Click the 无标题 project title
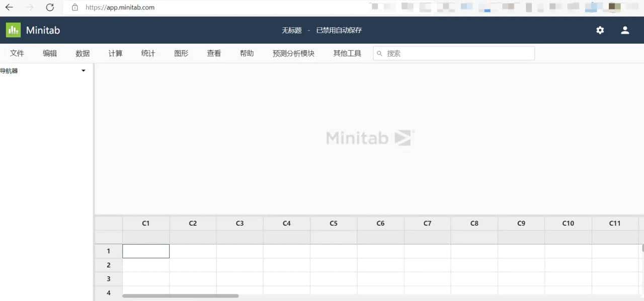This screenshot has height=301, width=644. coord(291,30)
